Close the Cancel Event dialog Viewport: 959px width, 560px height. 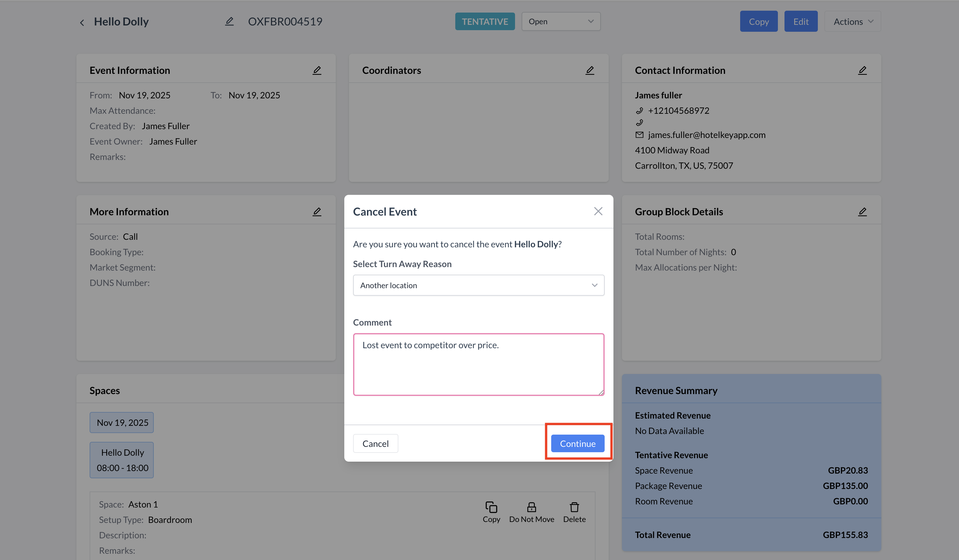point(598,211)
